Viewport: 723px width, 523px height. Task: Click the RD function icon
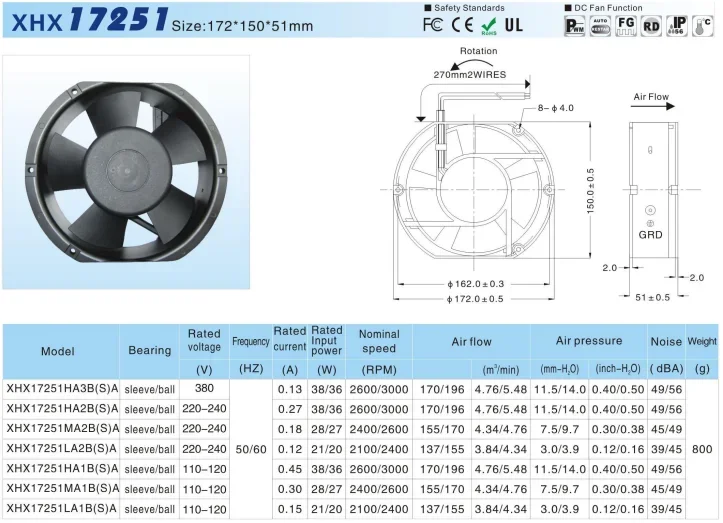[651, 25]
